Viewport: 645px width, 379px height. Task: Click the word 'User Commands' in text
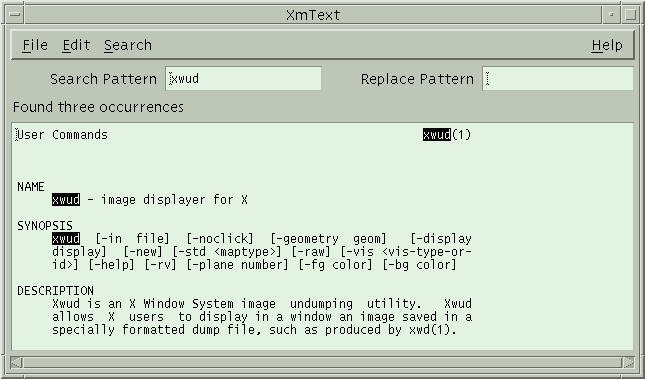pos(63,135)
